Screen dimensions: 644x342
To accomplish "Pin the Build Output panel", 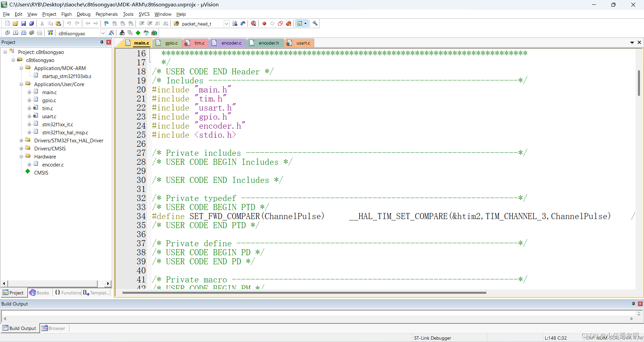I will 633,304.
